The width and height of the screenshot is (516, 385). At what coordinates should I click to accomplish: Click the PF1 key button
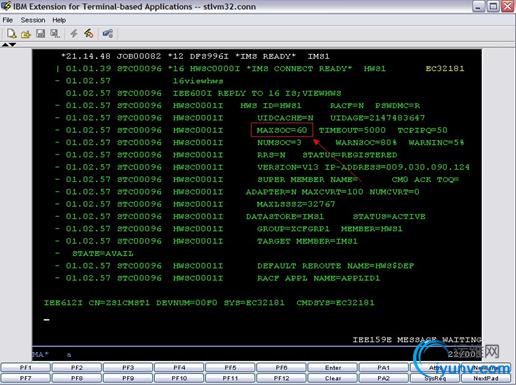(x=26, y=367)
